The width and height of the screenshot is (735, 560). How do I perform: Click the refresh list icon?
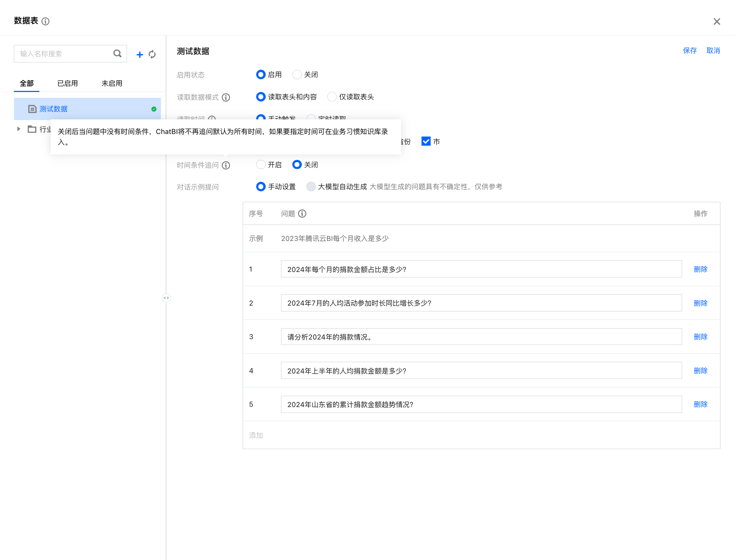click(152, 55)
